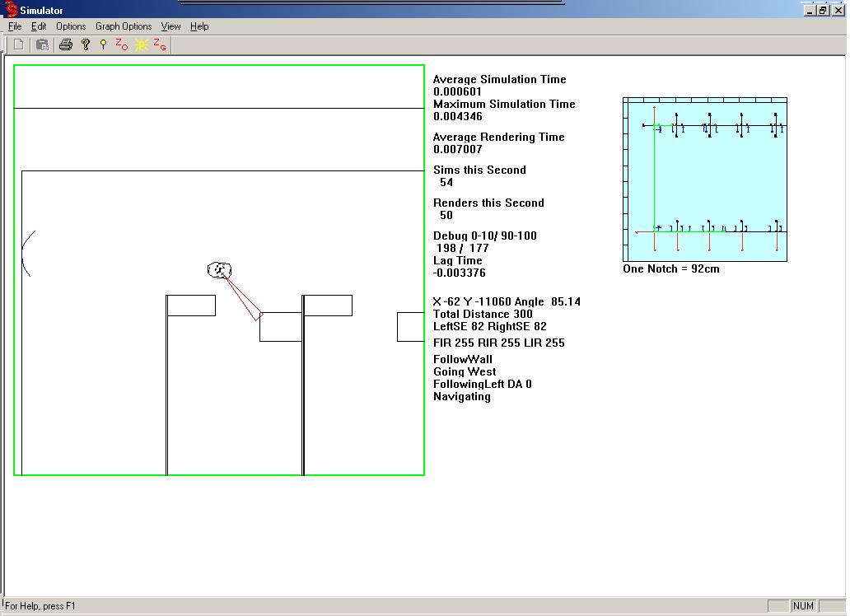The width and height of the screenshot is (850, 616).
Task: Click the yellow question mark help icon
Action: point(85,45)
